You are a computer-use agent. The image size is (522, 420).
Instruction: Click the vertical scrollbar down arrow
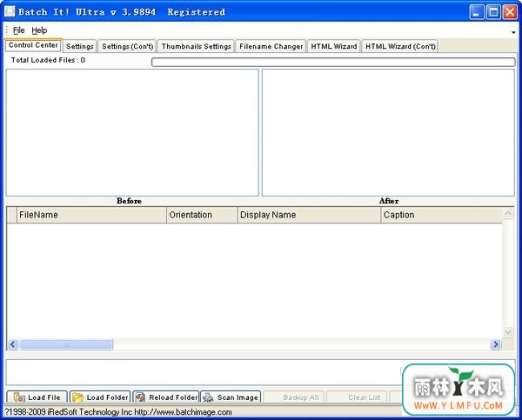click(x=508, y=332)
